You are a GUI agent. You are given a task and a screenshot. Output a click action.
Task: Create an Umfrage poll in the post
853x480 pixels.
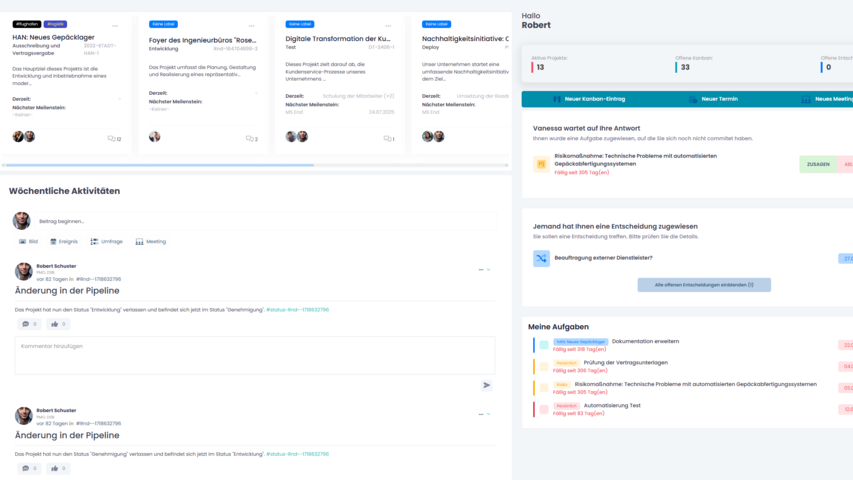[106, 241]
